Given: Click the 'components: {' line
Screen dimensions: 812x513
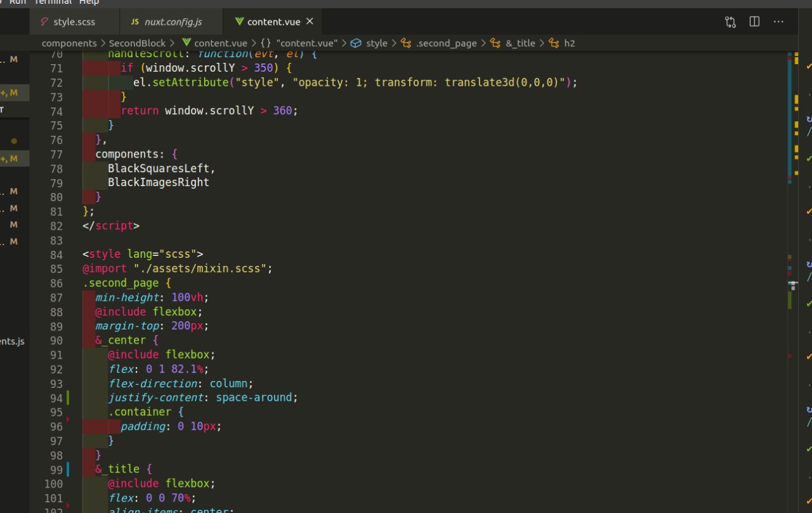Looking at the screenshot, I should coord(136,154).
